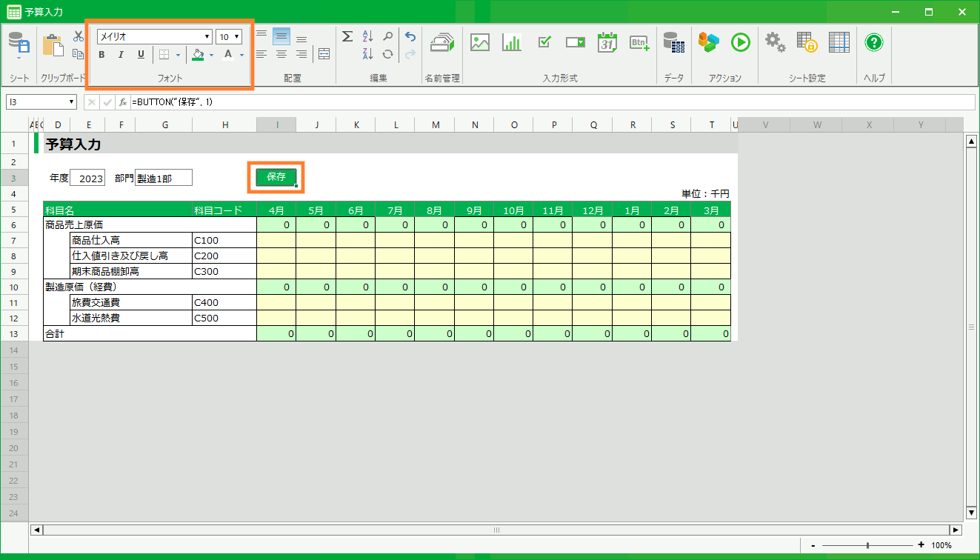The height and width of the screenshot is (560, 980).
Task: Insert a chart using the bar chart icon
Action: pyautogui.click(x=511, y=42)
